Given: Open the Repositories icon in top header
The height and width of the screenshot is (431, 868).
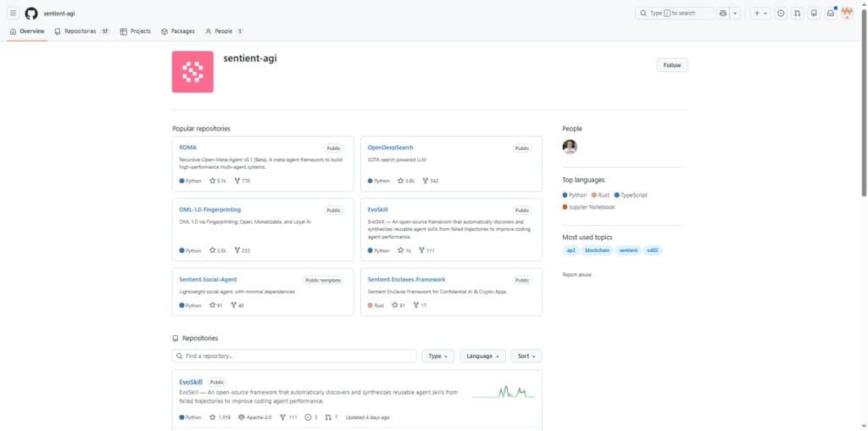Looking at the screenshot, I should tap(814, 14).
